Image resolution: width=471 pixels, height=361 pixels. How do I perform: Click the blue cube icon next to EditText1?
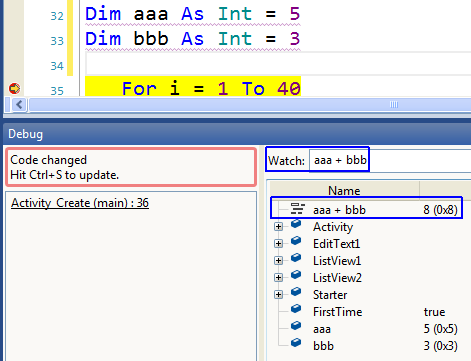(296, 241)
